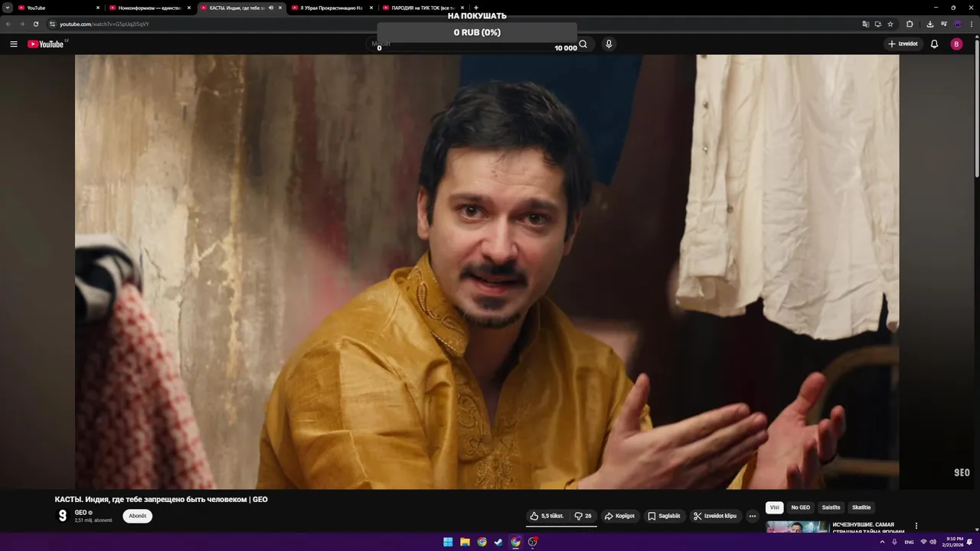Reload the page with the refresh icon
This screenshot has height=551, width=980.
[x=35, y=24]
